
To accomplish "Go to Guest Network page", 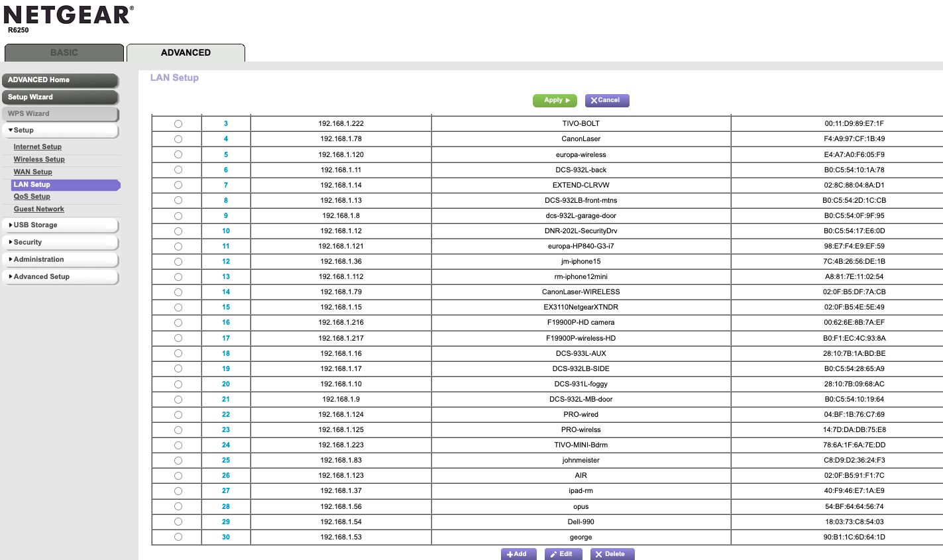I will tap(39, 209).
